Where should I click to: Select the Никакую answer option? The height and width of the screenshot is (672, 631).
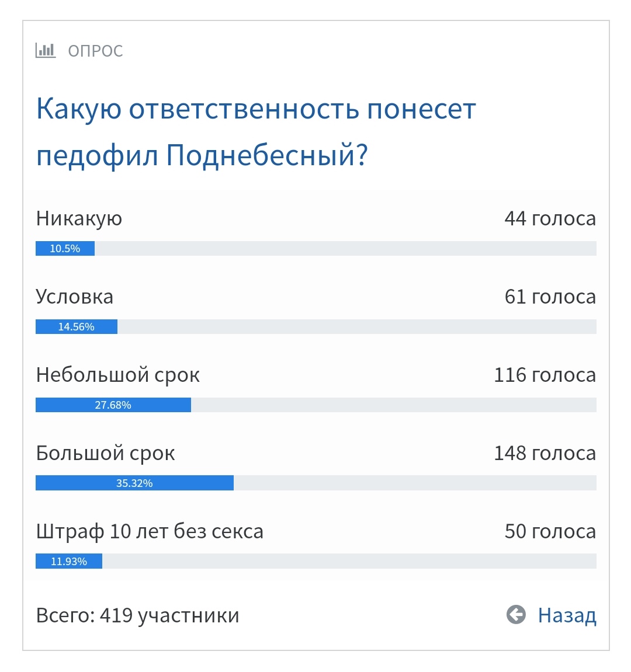[79, 218]
